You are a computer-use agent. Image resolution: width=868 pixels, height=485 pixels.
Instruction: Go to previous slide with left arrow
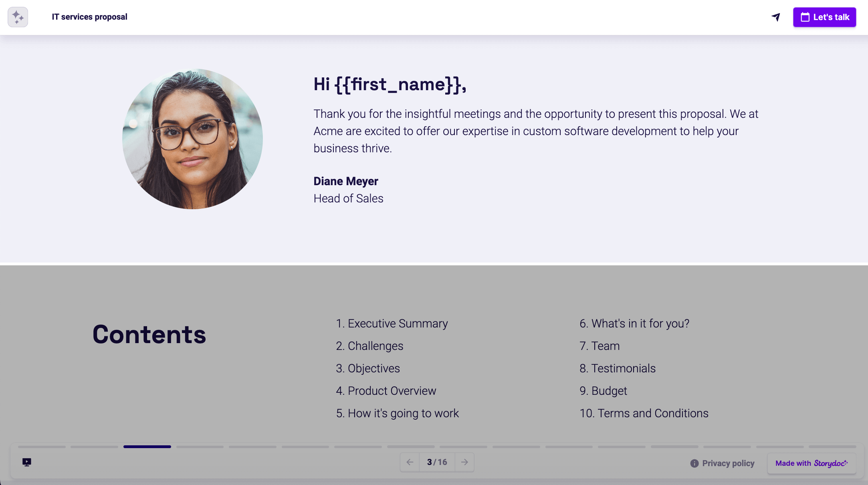(410, 462)
